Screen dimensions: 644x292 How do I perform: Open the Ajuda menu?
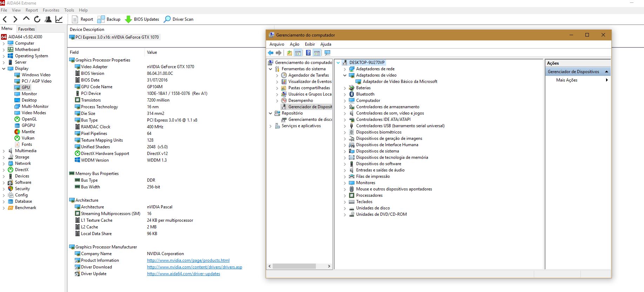(x=326, y=44)
